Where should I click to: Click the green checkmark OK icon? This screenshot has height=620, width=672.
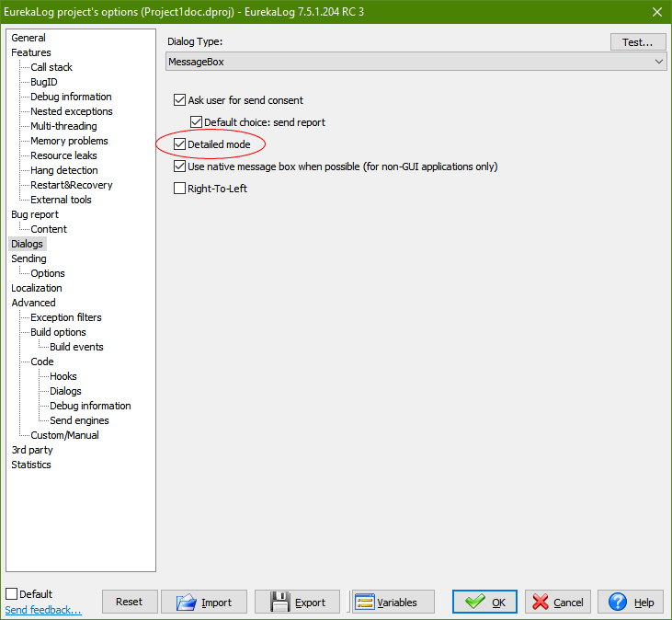(474, 603)
